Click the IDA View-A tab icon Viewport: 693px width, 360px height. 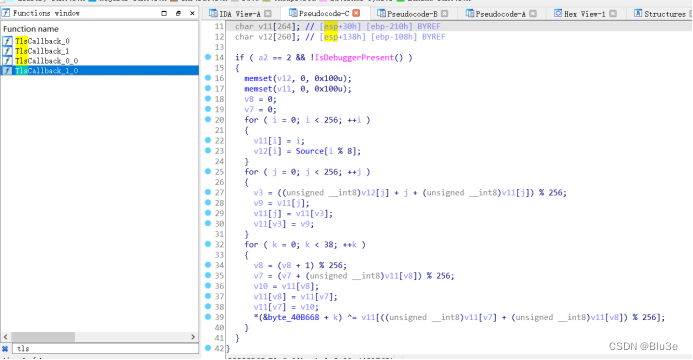pyautogui.click(x=213, y=13)
